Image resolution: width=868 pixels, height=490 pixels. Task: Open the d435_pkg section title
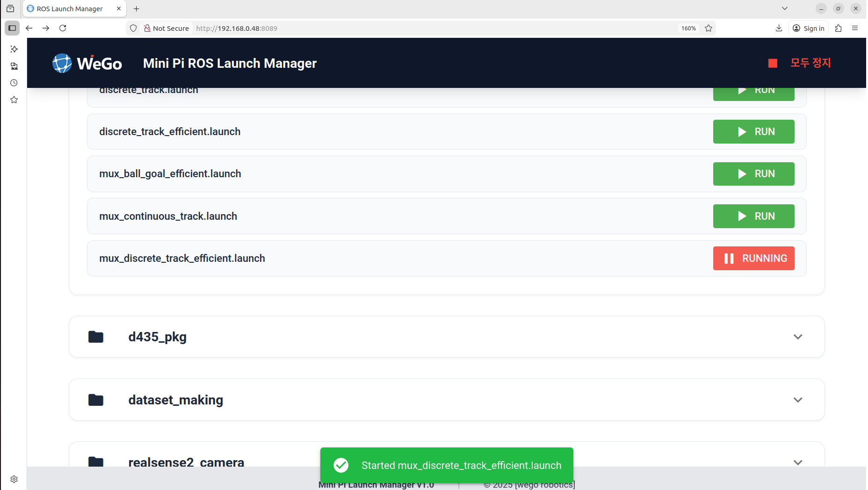tap(158, 337)
